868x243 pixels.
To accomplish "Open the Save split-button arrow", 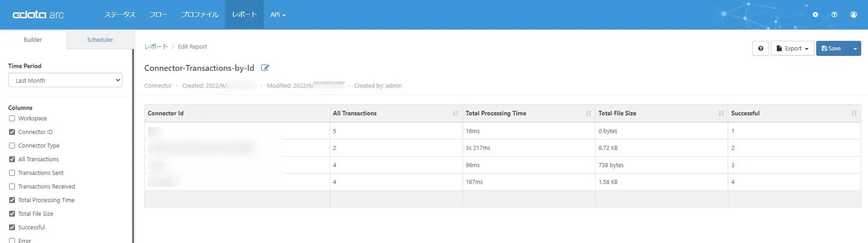I will pyautogui.click(x=855, y=49).
